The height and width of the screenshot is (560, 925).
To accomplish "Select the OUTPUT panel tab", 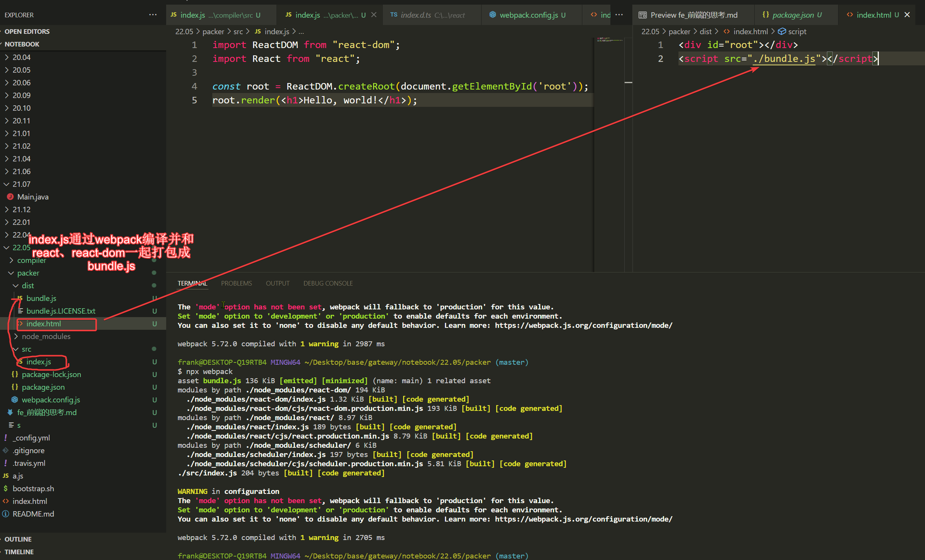I will pos(277,283).
